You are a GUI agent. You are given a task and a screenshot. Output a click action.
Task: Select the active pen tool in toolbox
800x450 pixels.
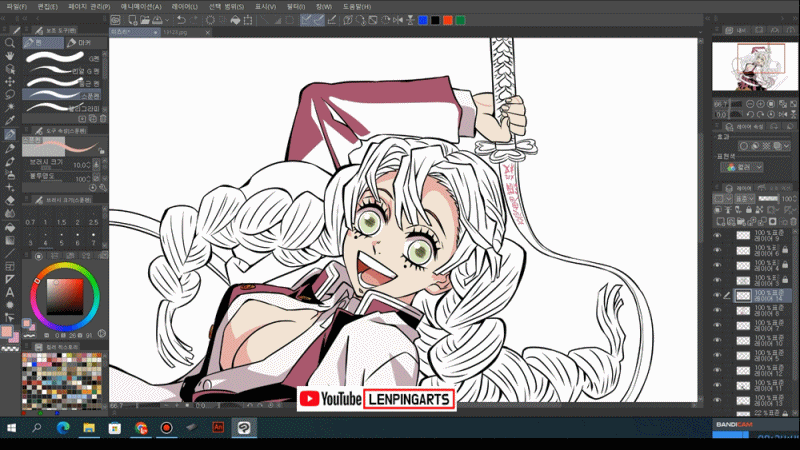pos(10,135)
